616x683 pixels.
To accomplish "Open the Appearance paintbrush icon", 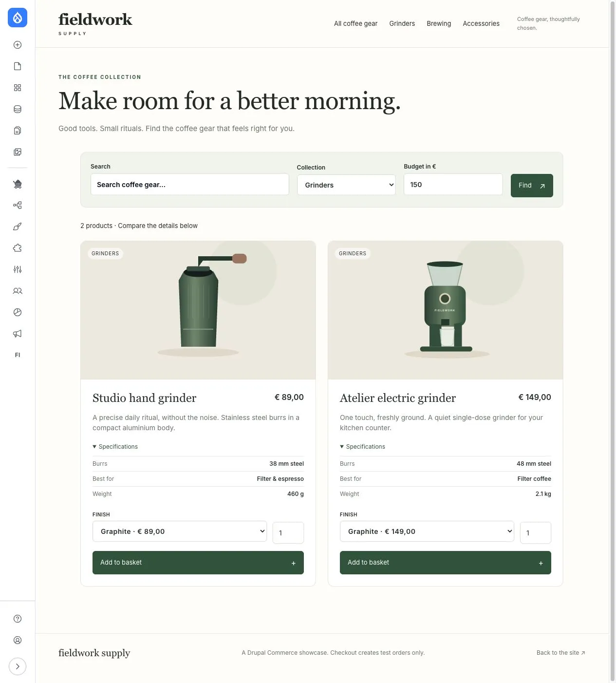I will (x=18, y=227).
